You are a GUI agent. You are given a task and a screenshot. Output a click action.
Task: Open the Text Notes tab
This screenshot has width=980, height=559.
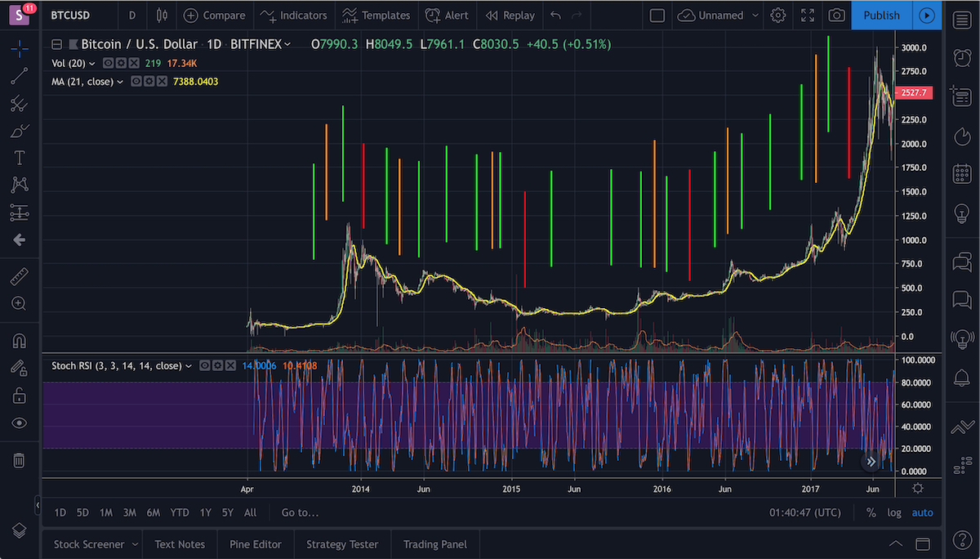[x=180, y=544]
